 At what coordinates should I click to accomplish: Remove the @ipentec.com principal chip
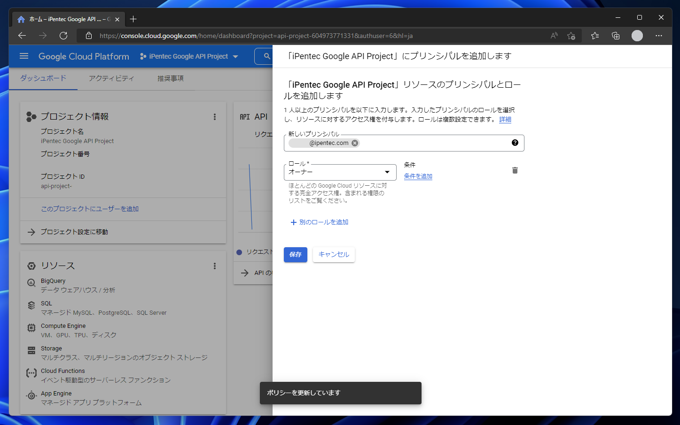(x=355, y=143)
